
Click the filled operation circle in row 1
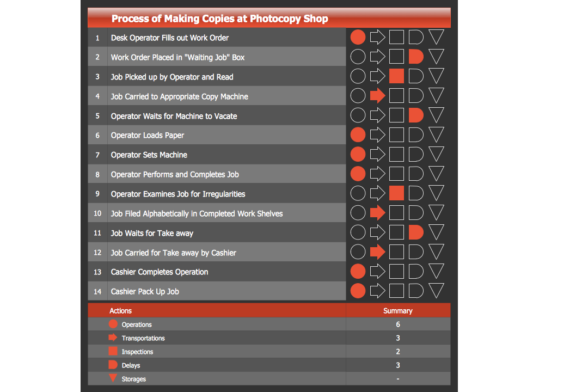click(358, 38)
